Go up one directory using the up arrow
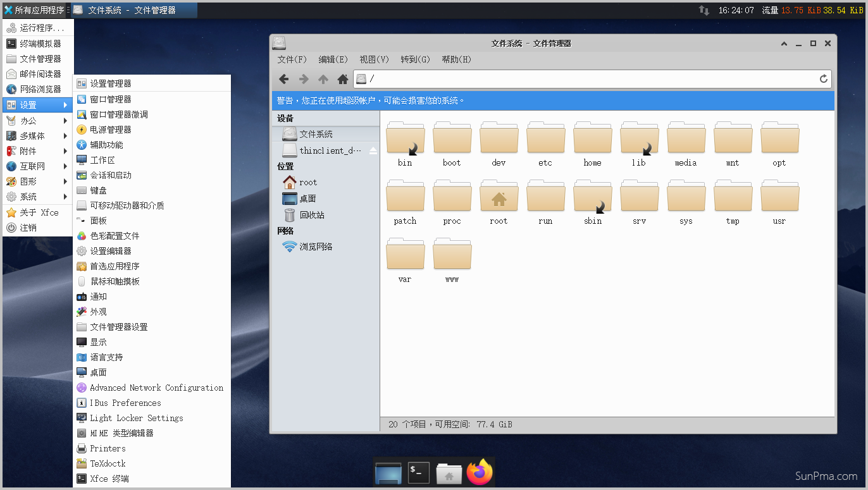The height and width of the screenshot is (490, 868). coord(322,78)
